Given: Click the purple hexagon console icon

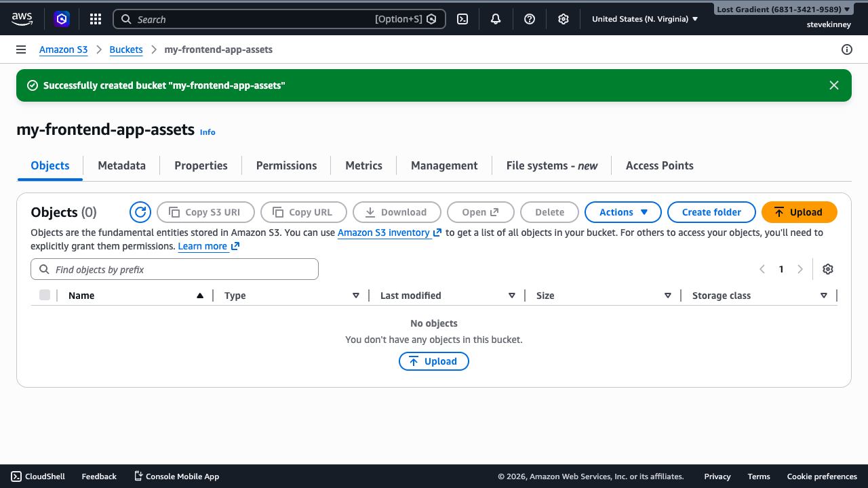Looking at the screenshot, I should point(62,19).
